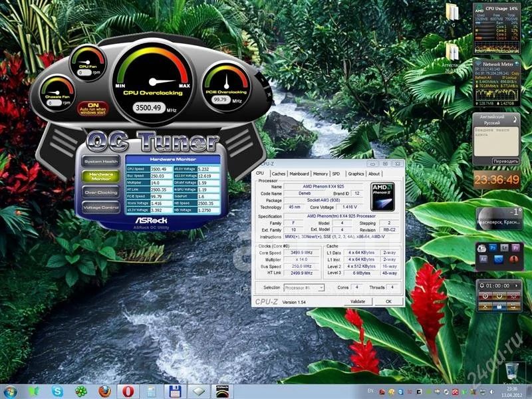The width and height of the screenshot is (532, 399).
Task: Open the Recycle Bin on the desktop
Action: coord(511,372)
